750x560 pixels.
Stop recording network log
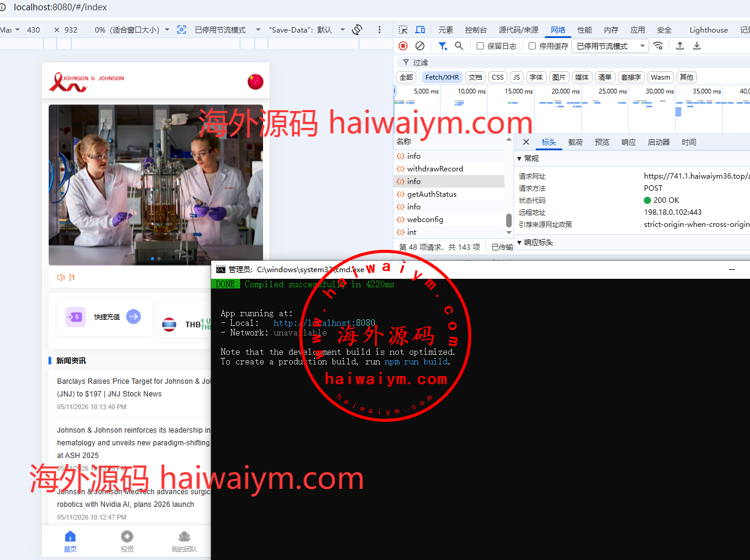click(403, 46)
